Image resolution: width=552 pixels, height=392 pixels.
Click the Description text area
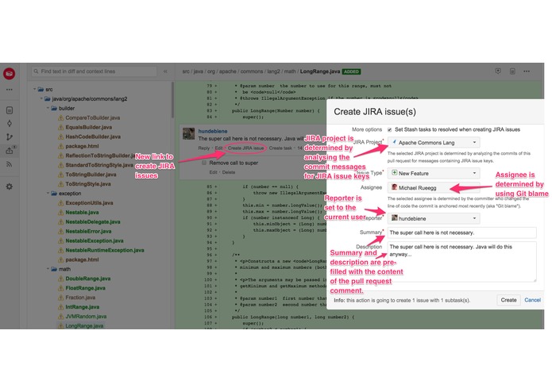(x=462, y=262)
